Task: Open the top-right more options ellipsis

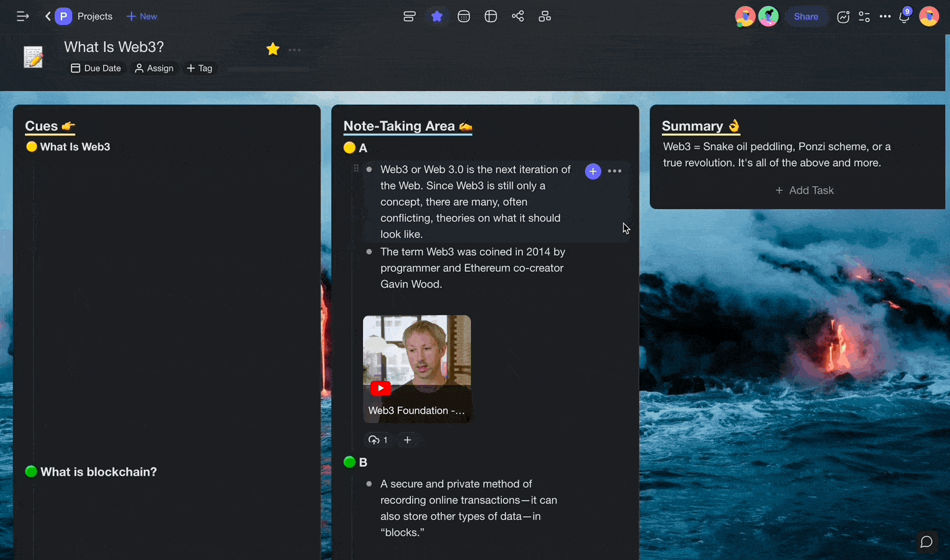Action: (885, 16)
